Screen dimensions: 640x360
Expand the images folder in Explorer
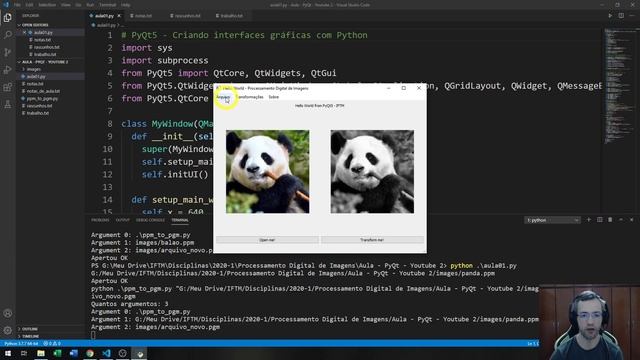click(x=33, y=69)
